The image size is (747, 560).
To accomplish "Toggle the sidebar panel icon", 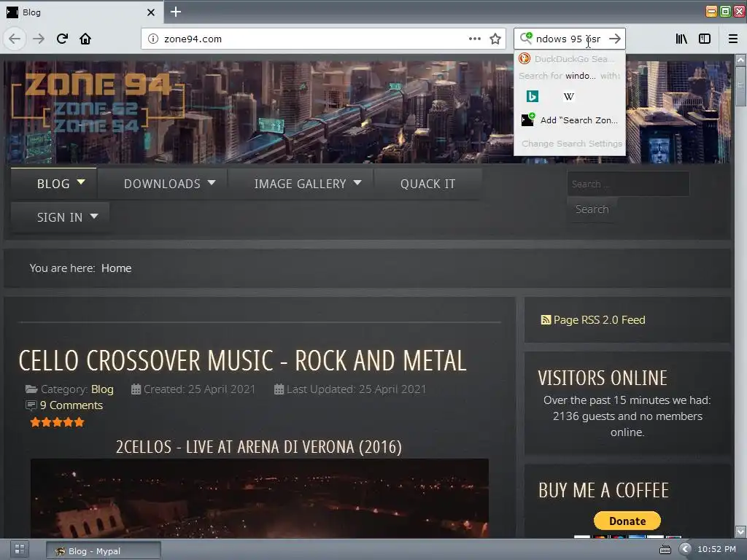I will pos(705,39).
